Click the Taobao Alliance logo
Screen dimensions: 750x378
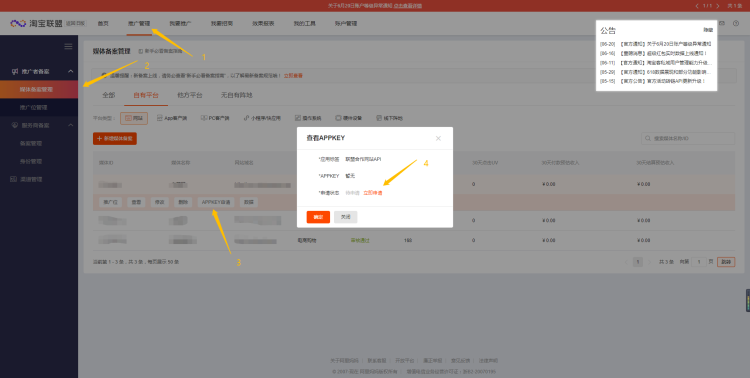coord(37,23)
